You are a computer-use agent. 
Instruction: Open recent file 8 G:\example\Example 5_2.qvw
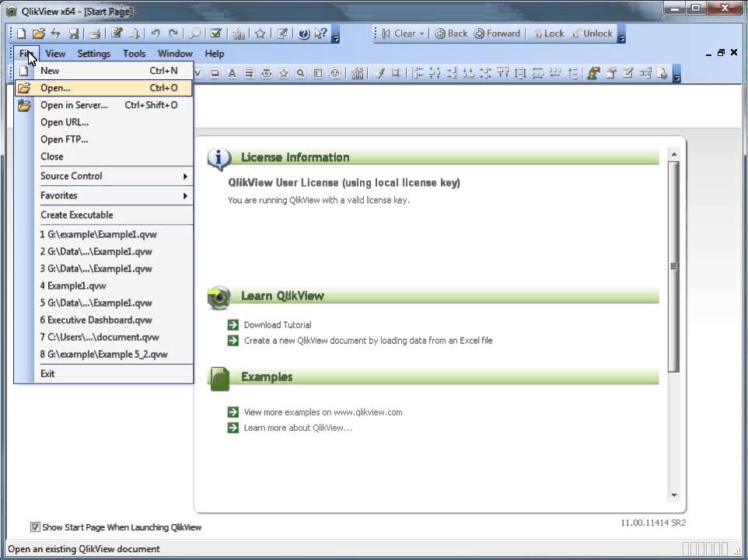104,355
